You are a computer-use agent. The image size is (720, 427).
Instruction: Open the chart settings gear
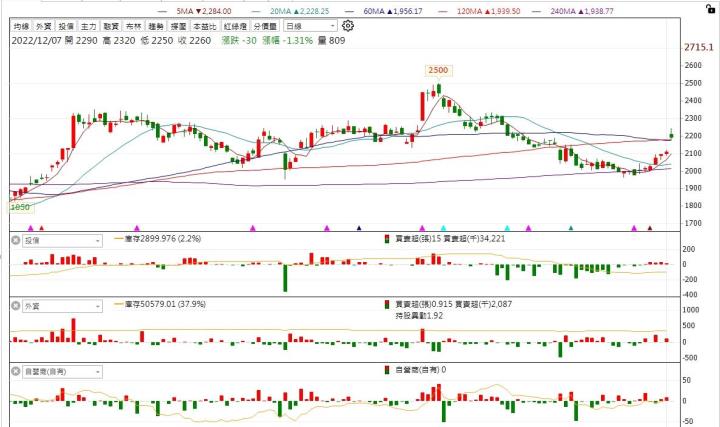[x=348, y=26]
